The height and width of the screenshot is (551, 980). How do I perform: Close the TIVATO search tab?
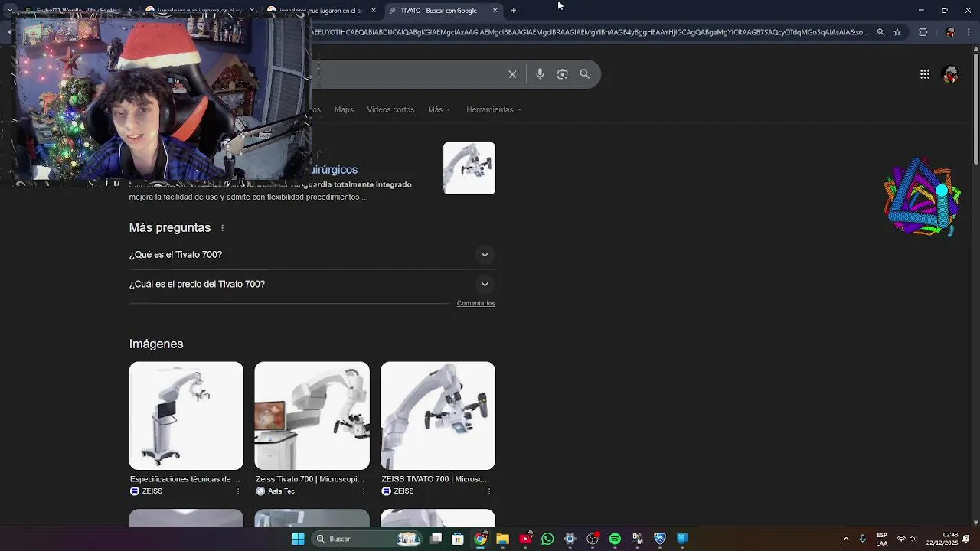pos(495,11)
